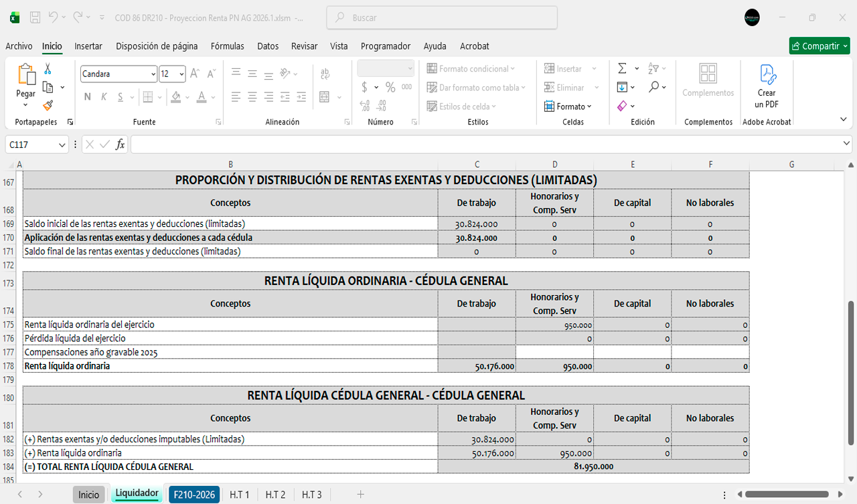Image resolution: width=857 pixels, height=504 pixels.
Task: Click Crear un PDF icon
Action: point(767,86)
